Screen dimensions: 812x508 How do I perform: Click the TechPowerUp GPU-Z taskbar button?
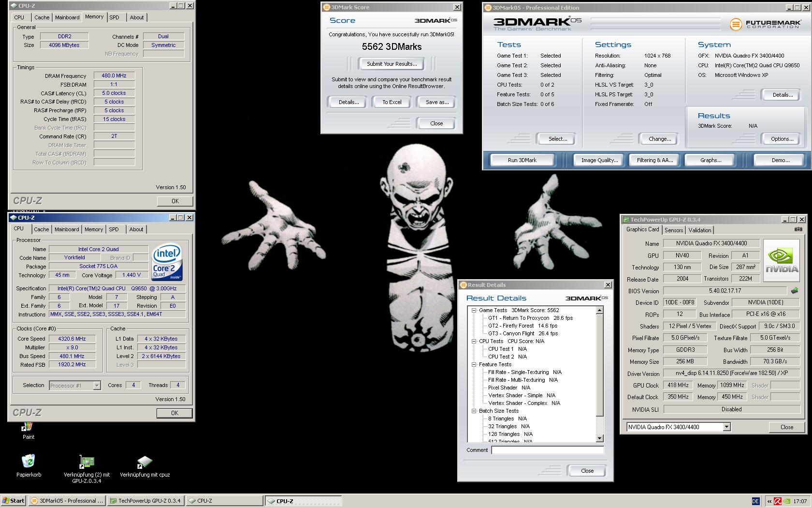point(145,501)
